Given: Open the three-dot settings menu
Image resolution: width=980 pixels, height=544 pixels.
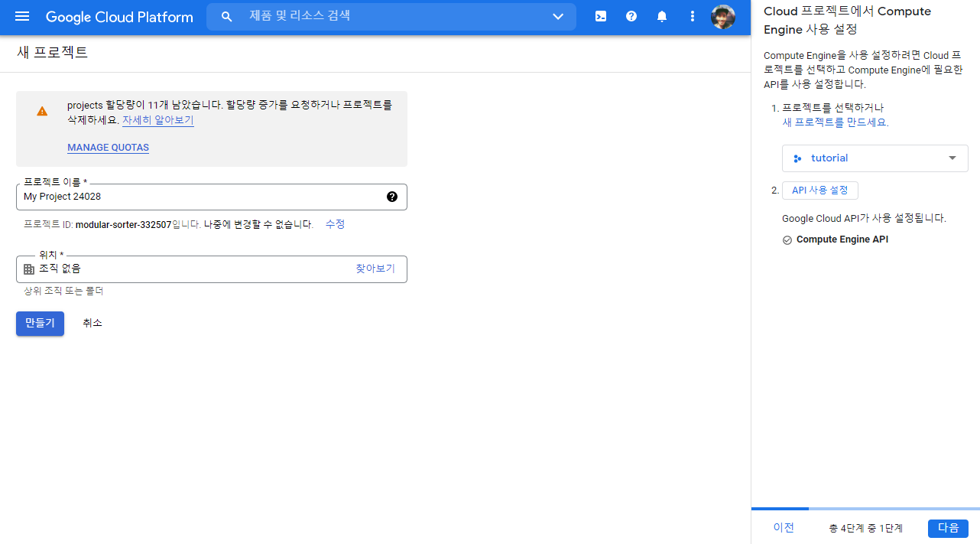Looking at the screenshot, I should 693,16.
